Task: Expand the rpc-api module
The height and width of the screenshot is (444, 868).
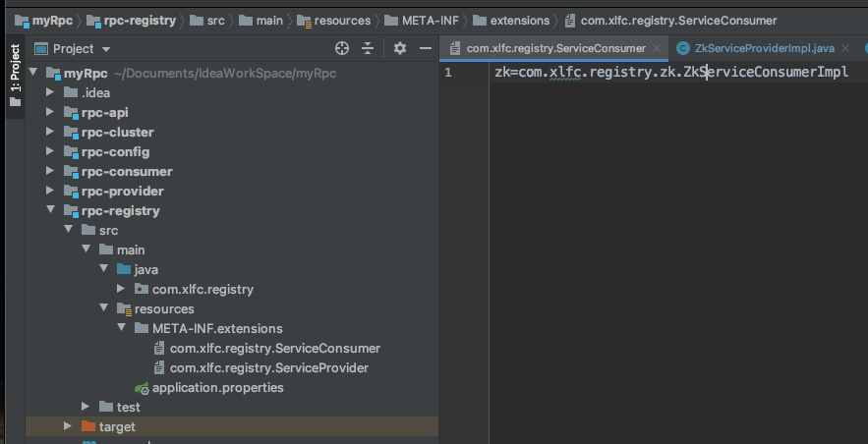Action: (x=50, y=112)
